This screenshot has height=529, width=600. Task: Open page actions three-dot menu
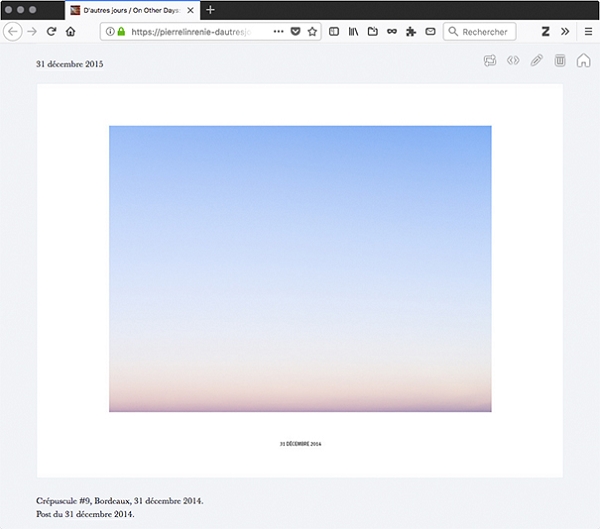click(x=278, y=32)
